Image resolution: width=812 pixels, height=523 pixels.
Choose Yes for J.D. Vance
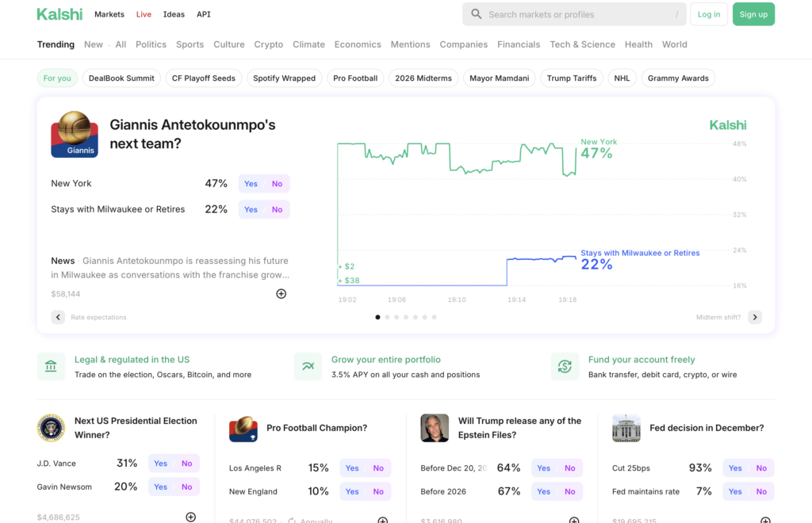160,464
